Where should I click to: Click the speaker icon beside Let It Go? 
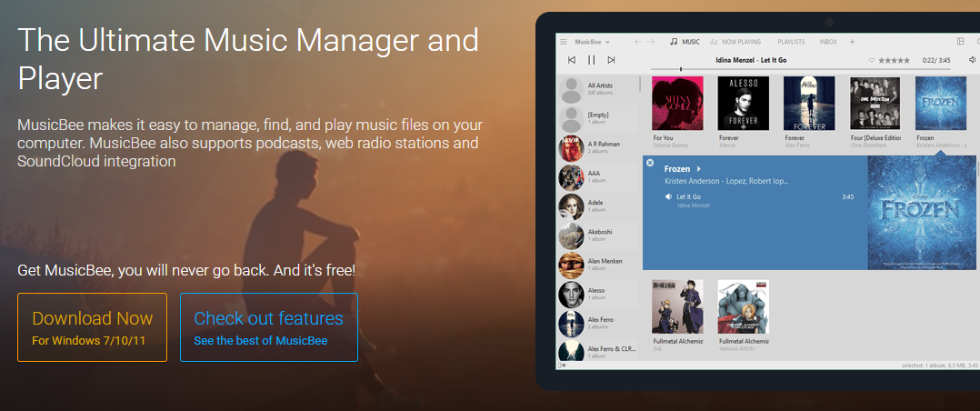(x=668, y=196)
